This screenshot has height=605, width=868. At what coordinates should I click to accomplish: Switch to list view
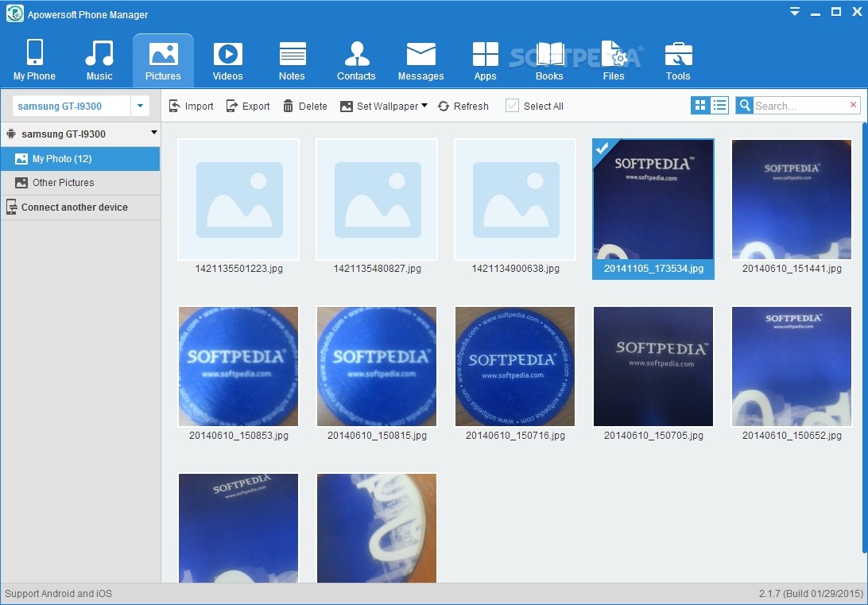(719, 105)
